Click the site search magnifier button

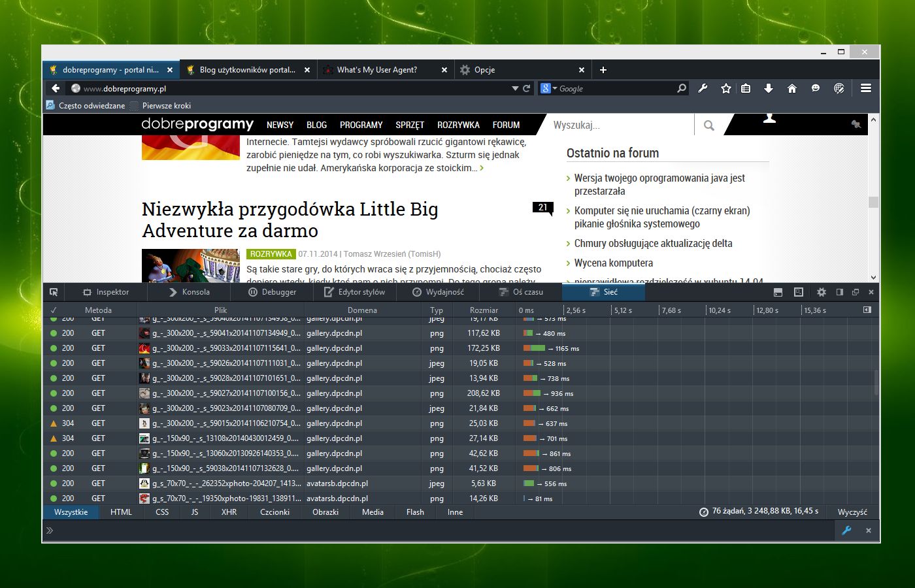point(709,125)
